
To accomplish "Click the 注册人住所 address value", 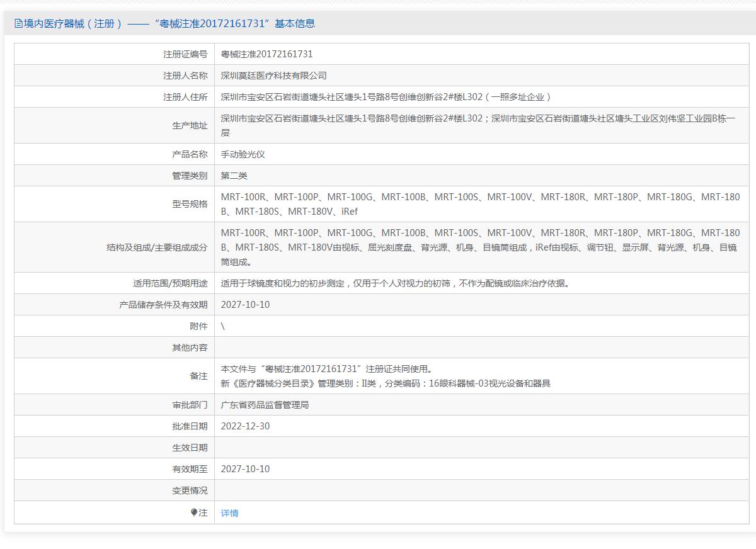I will pyautogui.click(x=386, y=97).
